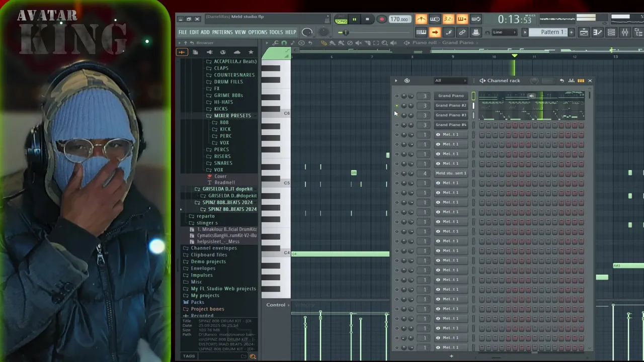
Task: Click Channel rack play arrow menu icon
Action: (x=395, y=80)
